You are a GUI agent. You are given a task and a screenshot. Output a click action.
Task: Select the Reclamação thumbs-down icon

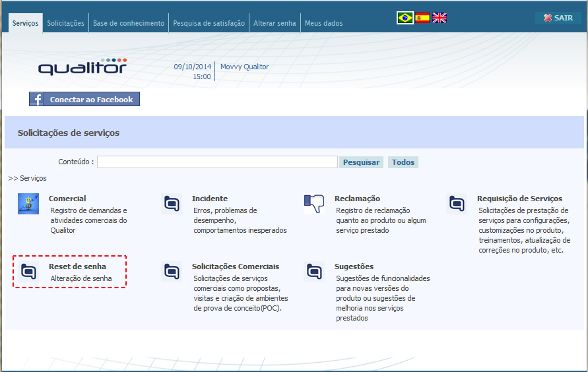pos(314,204)
